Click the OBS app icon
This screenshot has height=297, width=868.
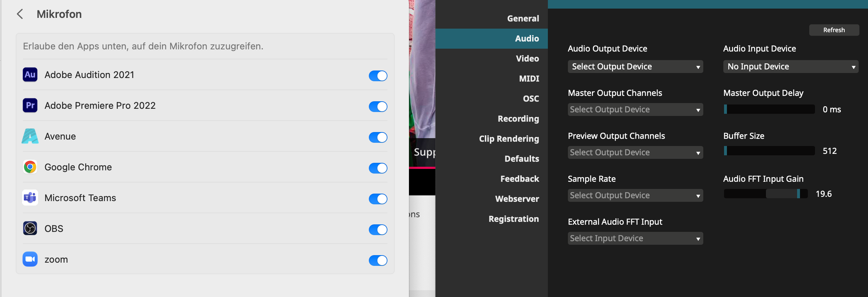tap(30, 228)
